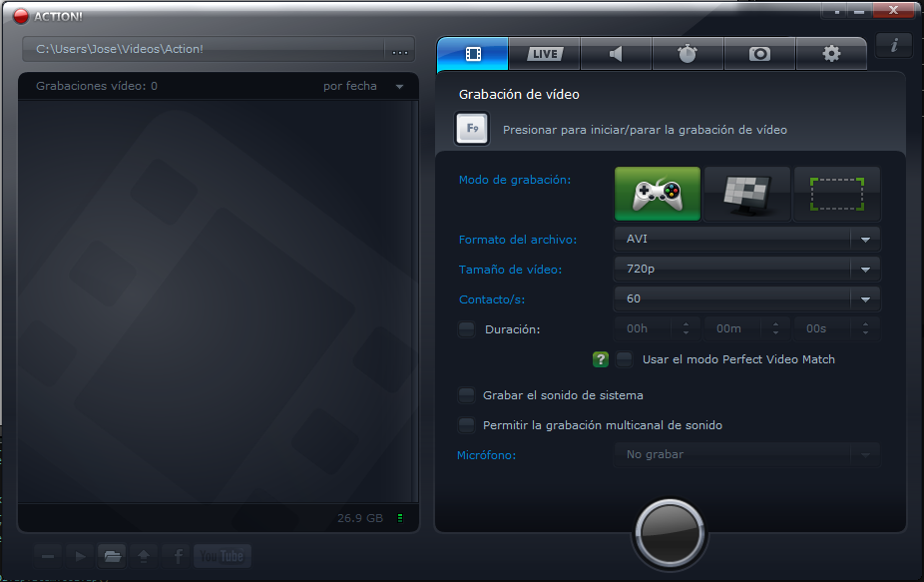
Task: Switch to the LIVE streaming tab
Action: coord(545,54)
